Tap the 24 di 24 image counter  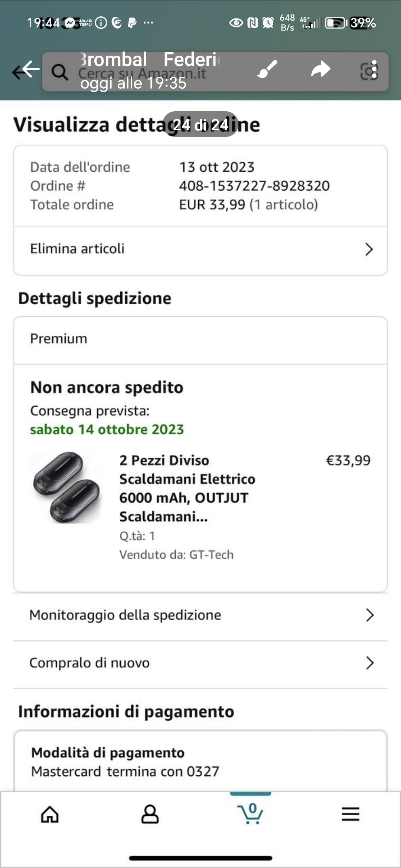tap(200, 125)
